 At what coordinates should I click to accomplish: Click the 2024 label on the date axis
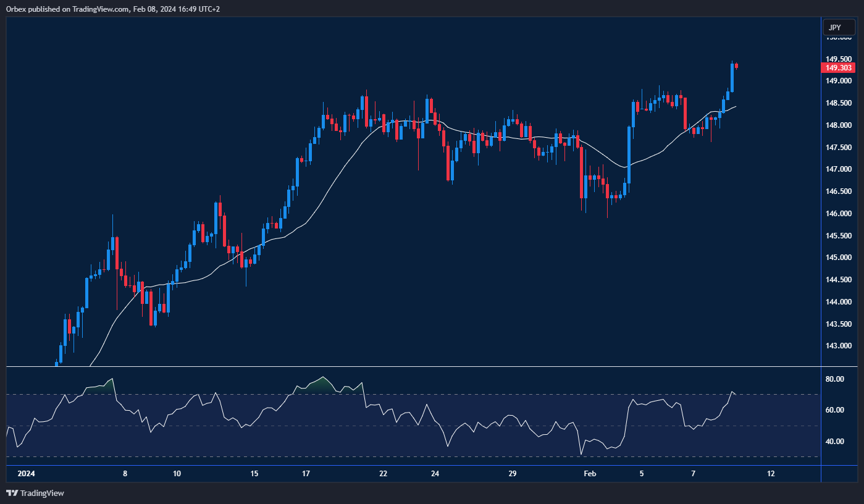(x=27, y=474)
